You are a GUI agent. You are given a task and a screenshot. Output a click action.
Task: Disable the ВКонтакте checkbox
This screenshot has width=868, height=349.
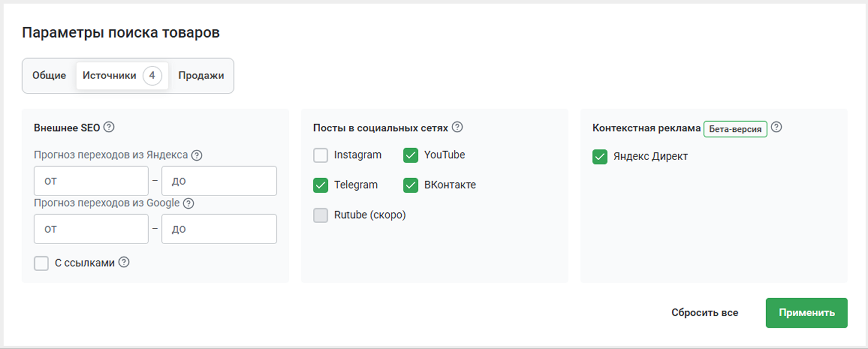coord(410,185)
